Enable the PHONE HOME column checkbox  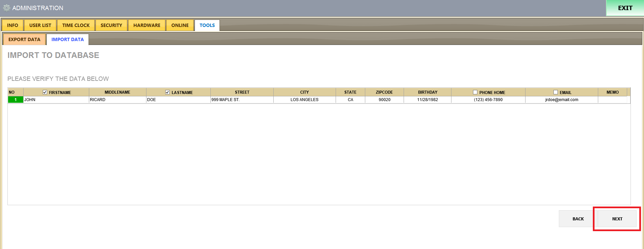[x=475, y=92]
